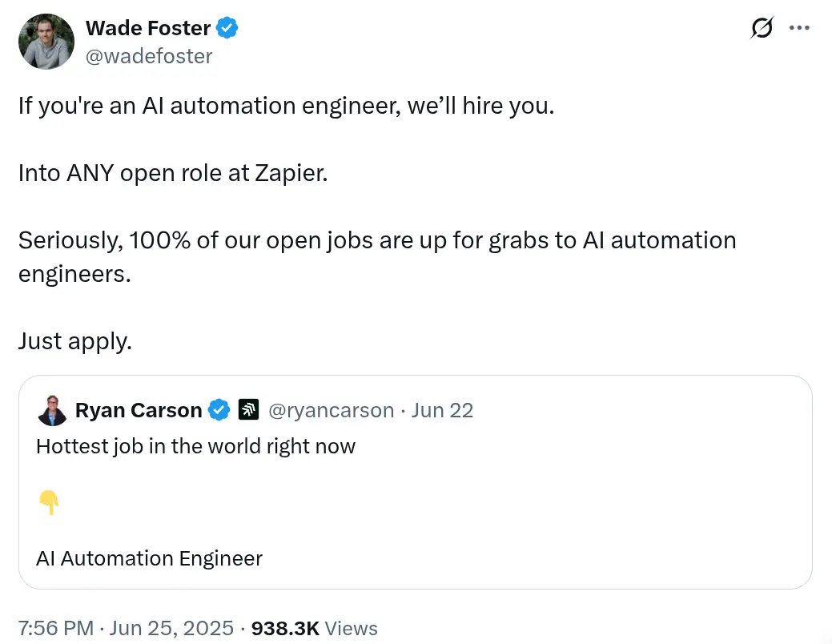This screenshot has width=832, height=644.
Task: Open Ryan Carson's profile avatar
Action: (x=52, y=409)
